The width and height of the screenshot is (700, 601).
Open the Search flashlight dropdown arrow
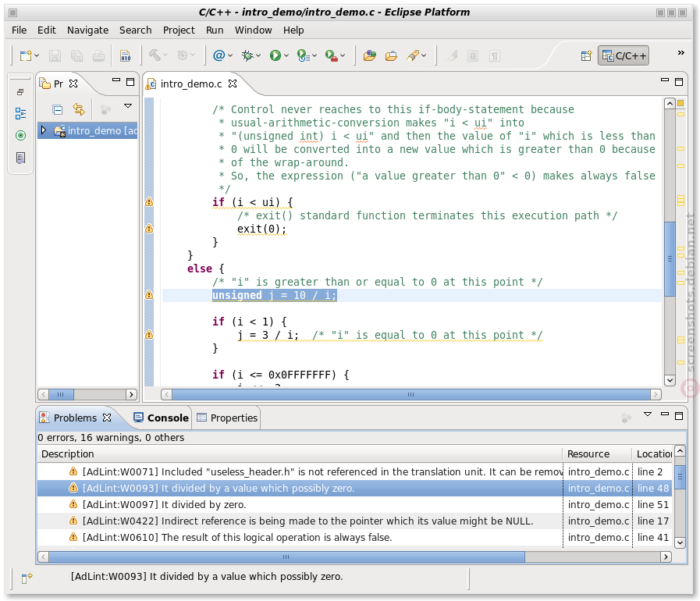click(424, 55)
